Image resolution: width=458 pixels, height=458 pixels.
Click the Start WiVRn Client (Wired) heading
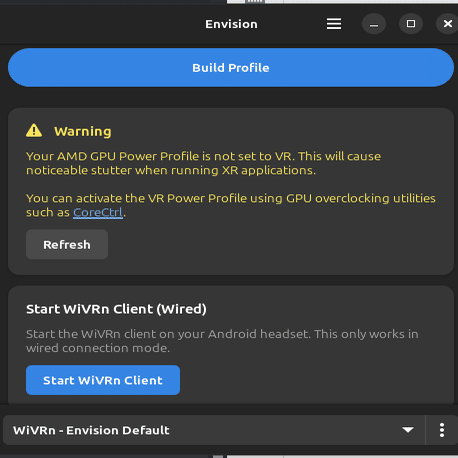click(x=116, y=309)
